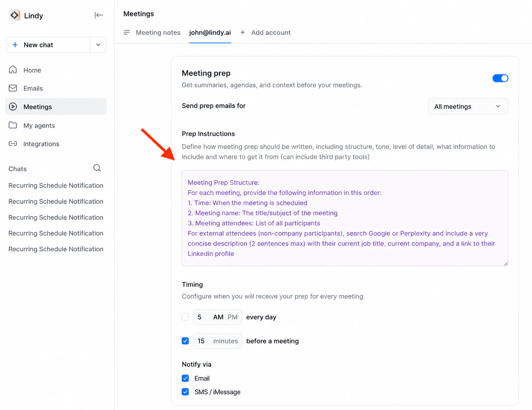Click the Home house icon
The height and width of the screenshot is (410, 532).
pos(13,70)
